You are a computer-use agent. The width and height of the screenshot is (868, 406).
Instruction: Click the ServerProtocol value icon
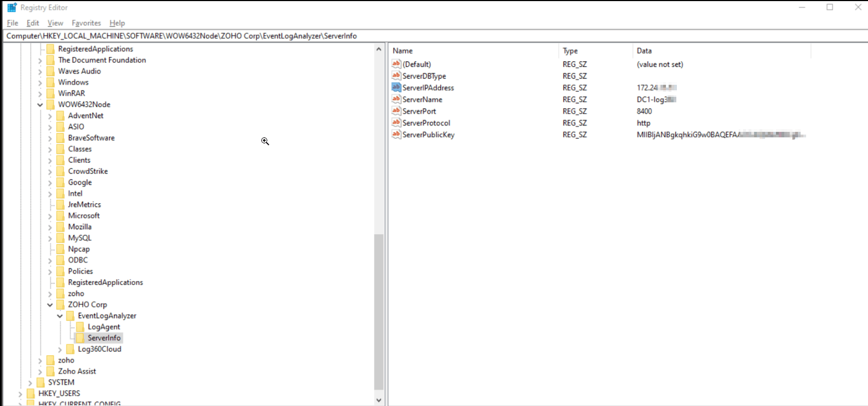pyautogui.click(x=396, y=123)
